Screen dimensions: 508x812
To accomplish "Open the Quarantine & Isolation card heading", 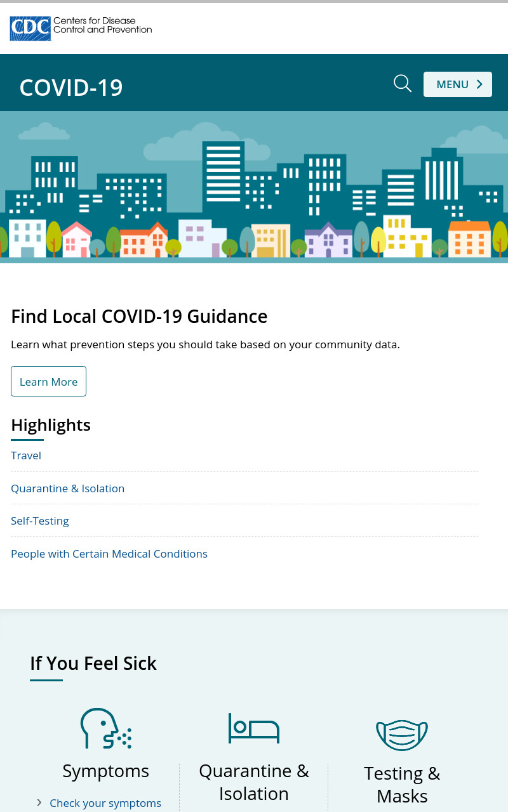I will point(254,782).
